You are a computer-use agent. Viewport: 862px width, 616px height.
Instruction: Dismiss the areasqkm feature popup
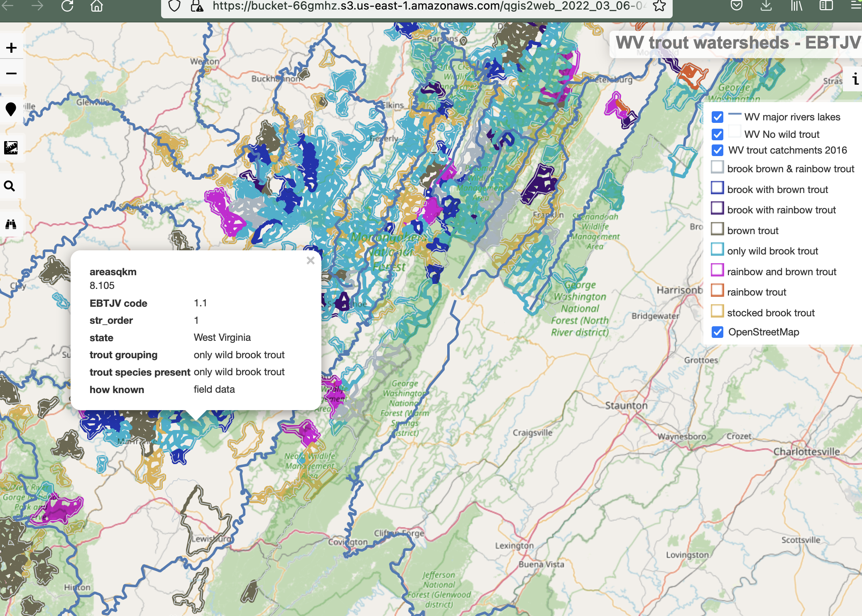311,261
